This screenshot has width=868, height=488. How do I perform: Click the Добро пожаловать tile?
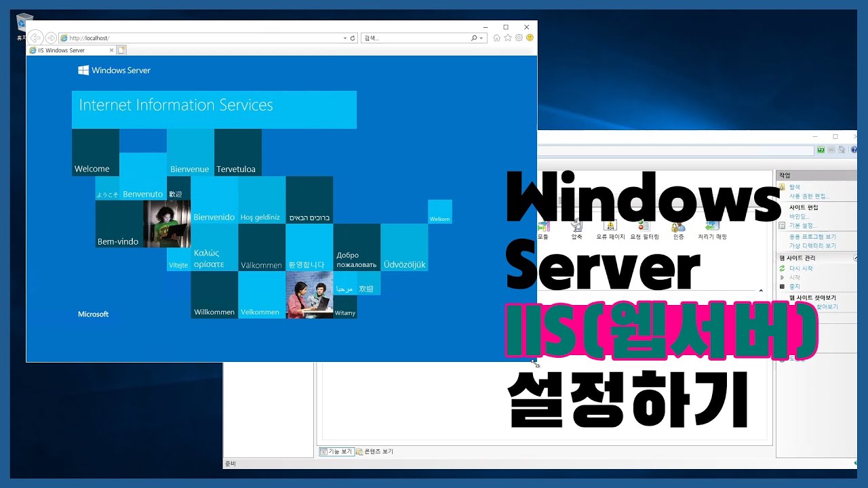(x=357, y=247)
